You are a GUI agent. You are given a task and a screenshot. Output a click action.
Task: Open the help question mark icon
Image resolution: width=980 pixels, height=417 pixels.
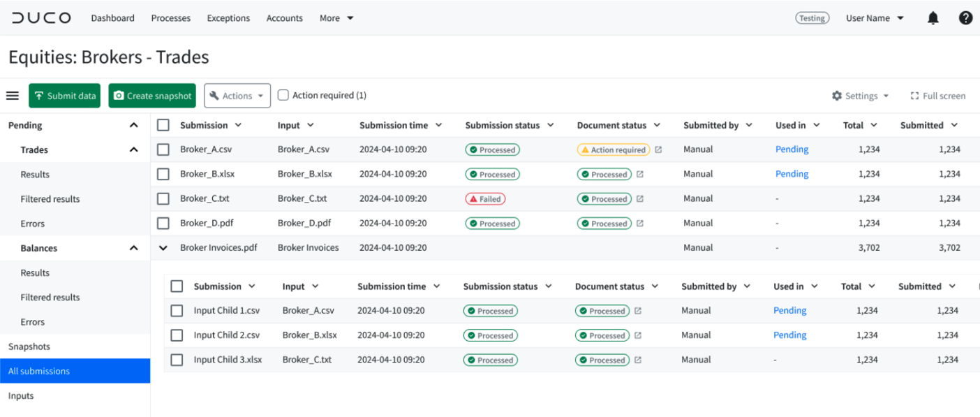pyautogui.click(x=966, y=18)
